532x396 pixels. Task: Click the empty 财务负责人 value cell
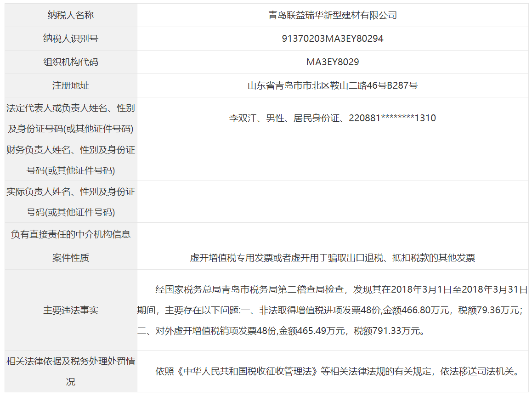[332, 160]
